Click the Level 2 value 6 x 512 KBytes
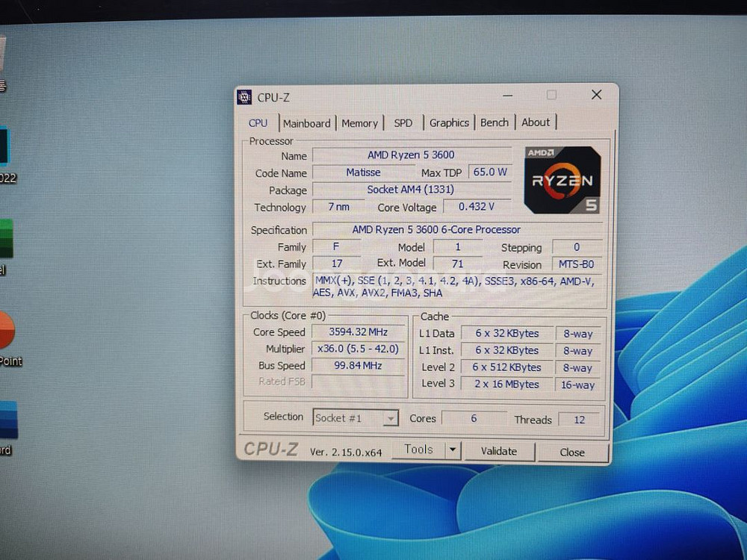This screenshot has width=747, height=560. click(x=507, y=367)
